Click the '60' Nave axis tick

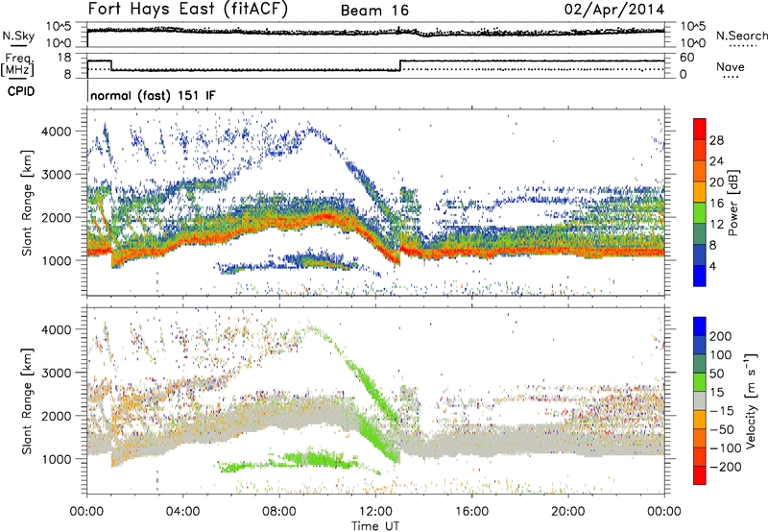687,58
